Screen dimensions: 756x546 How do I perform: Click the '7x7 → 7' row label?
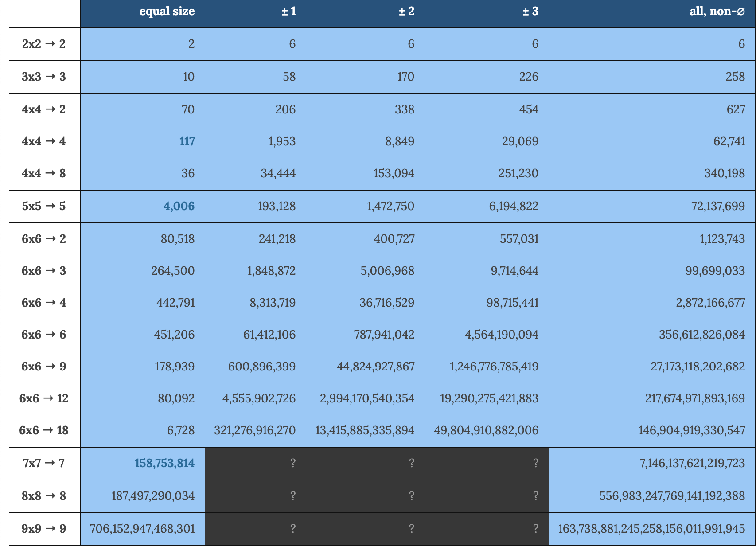coord(44,463)
